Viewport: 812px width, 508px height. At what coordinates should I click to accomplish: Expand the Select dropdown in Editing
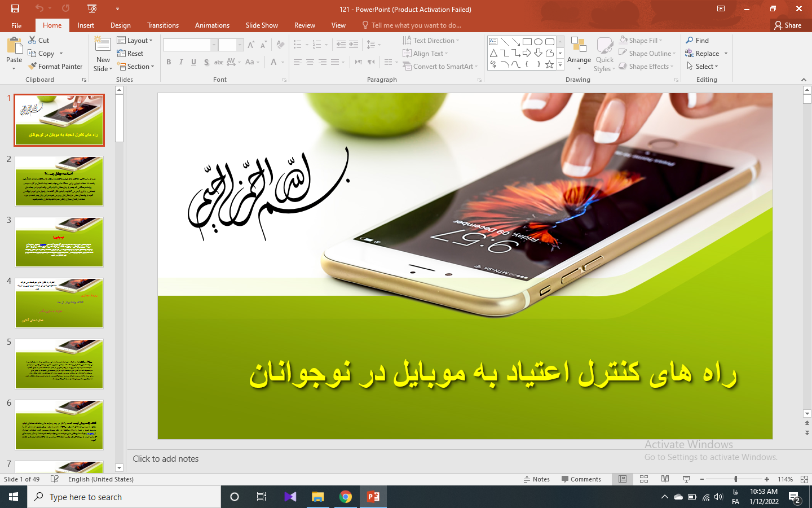pyautogui.click(x=703, y=67)
